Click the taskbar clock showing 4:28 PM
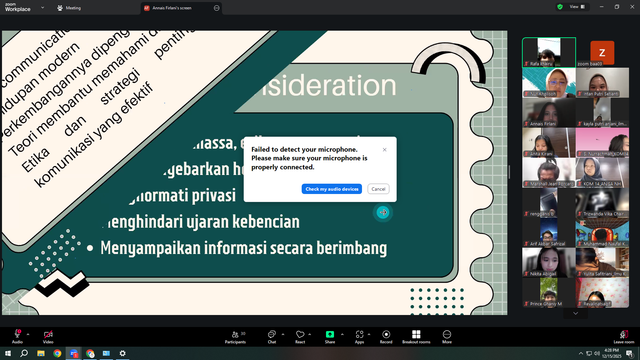Viewport: 640px width, 360px height. 611,353
